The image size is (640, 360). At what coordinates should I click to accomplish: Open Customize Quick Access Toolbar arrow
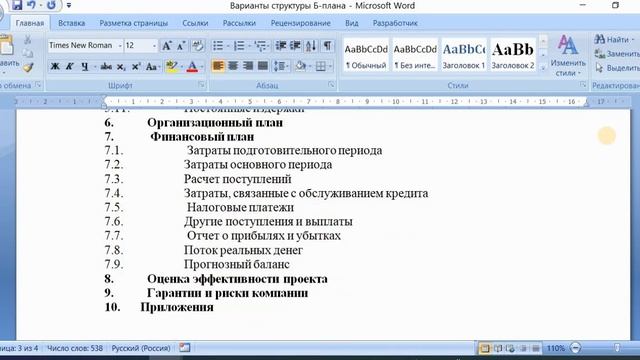[x=69, y=5]
